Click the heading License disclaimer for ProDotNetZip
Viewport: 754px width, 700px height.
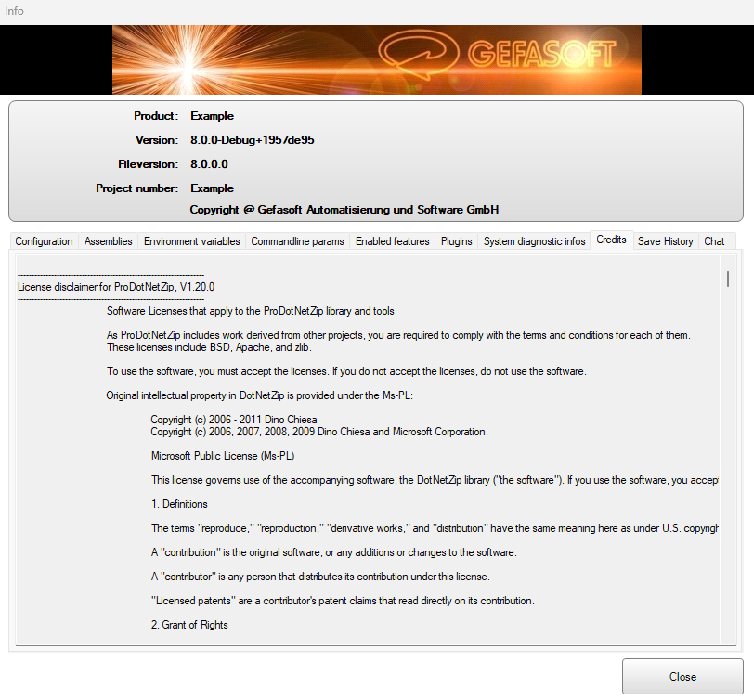(x=116, y=287)
